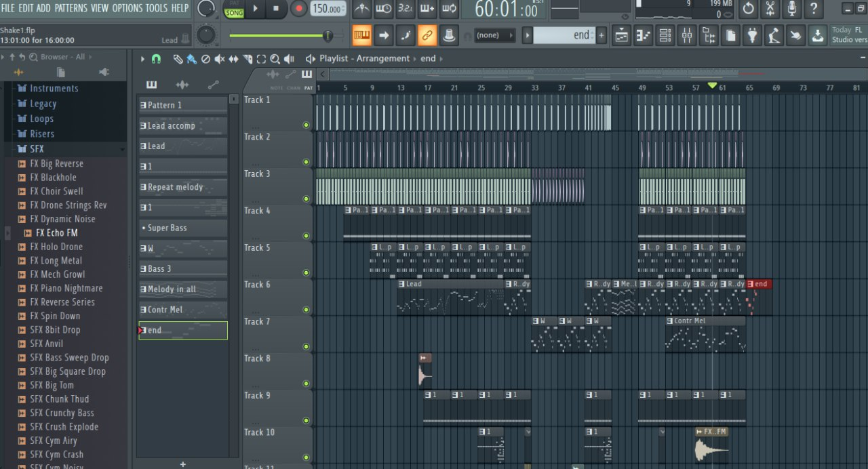868x469 pixels.
Task: Select the playlist Zoom tool
Action: coord(275,59)
